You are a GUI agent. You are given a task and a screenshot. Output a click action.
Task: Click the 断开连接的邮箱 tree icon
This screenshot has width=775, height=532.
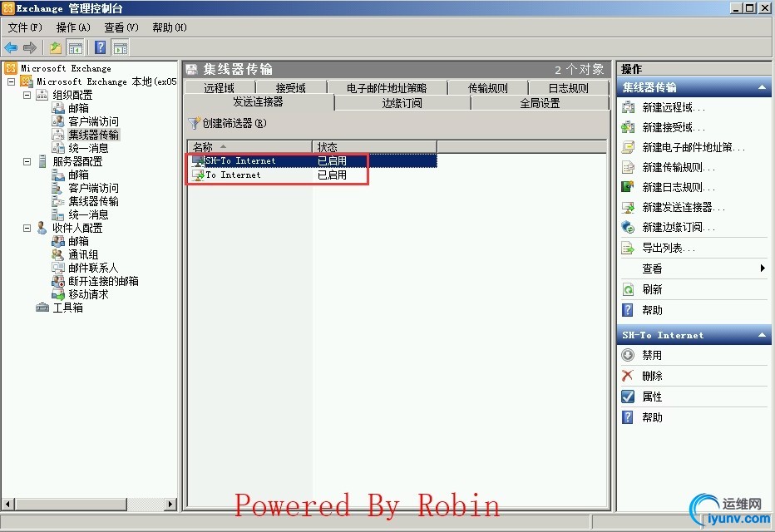pos(58,281)
